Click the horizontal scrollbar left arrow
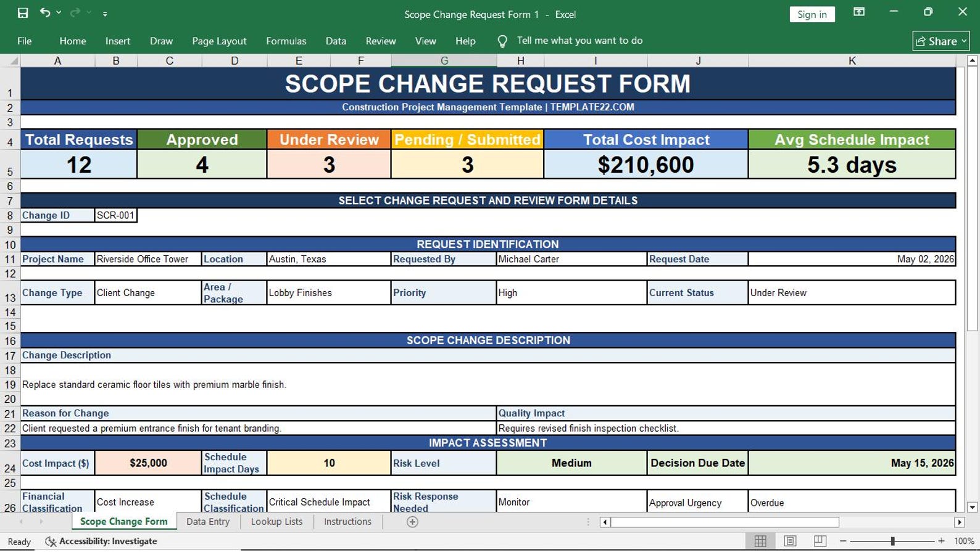Screen dimensions: 980x552 tap(605, 522)
